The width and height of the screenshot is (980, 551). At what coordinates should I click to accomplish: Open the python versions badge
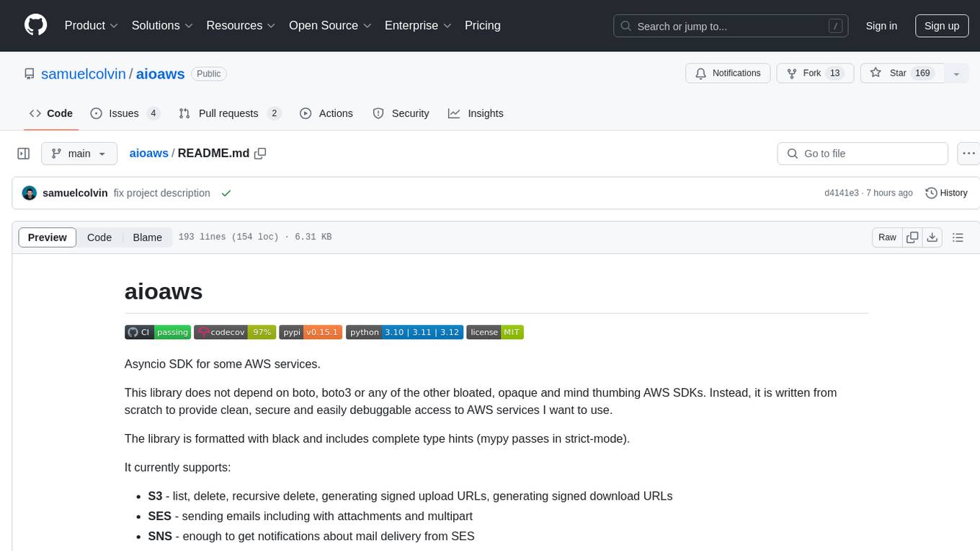404,332
